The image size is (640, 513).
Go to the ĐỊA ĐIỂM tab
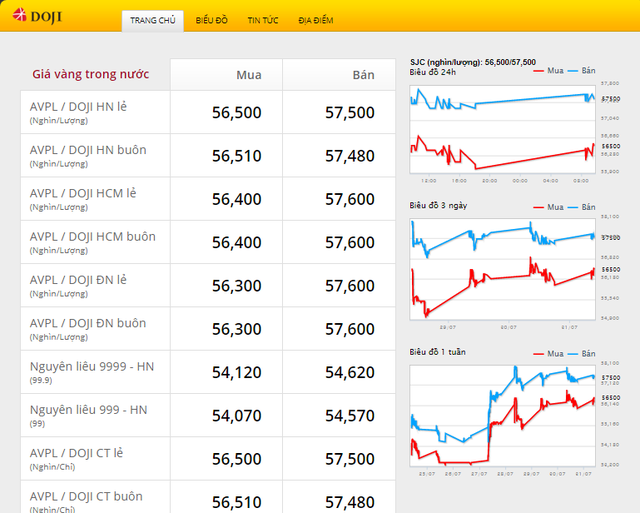[x=316, y=21]
